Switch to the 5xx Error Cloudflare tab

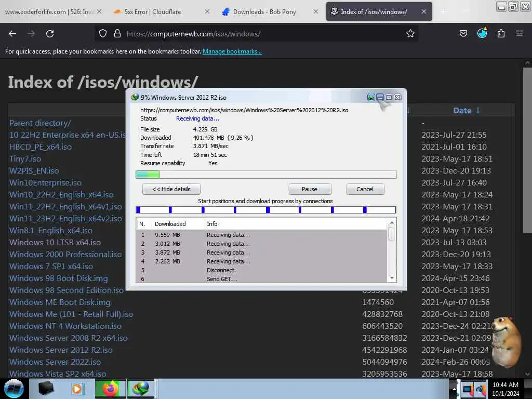coord(153,12)
